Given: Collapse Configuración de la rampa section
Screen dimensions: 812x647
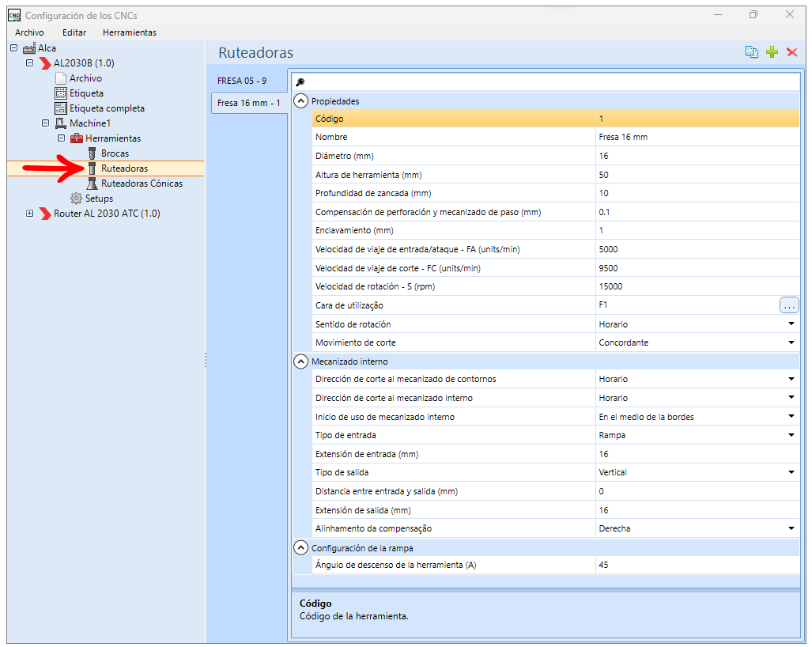Looking at the screenshot, I should [301, 548].
